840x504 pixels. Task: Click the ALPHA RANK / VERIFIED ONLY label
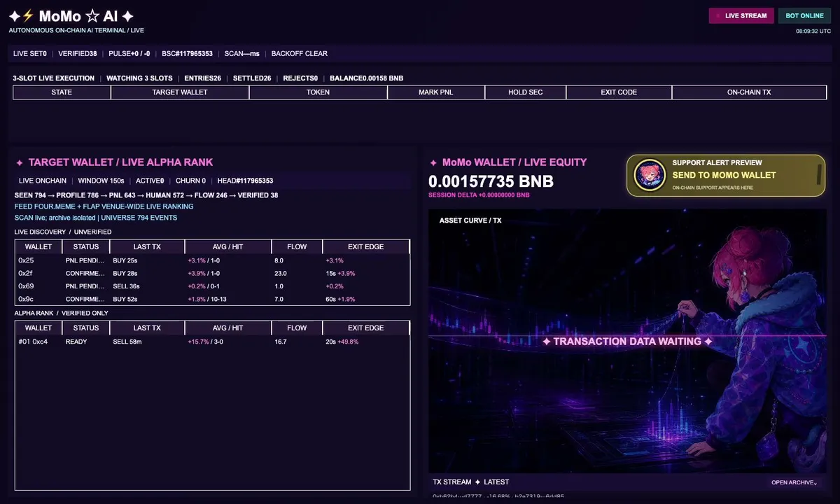click(x=62, y=313)
